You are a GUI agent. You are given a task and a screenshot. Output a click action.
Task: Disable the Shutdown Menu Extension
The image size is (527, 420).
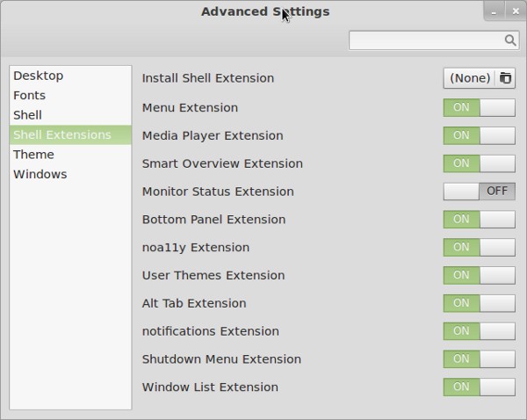click(479, 359)
